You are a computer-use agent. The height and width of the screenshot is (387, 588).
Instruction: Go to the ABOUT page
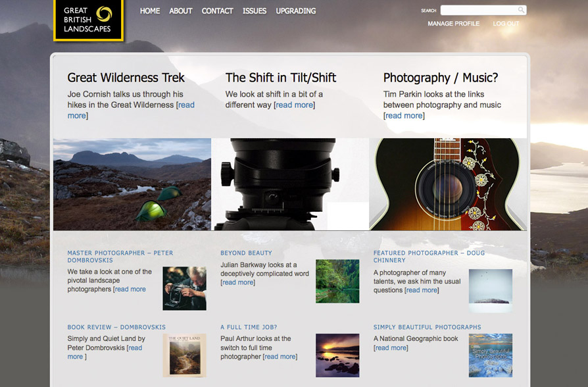pyautogui.click(x=181, y=11)
